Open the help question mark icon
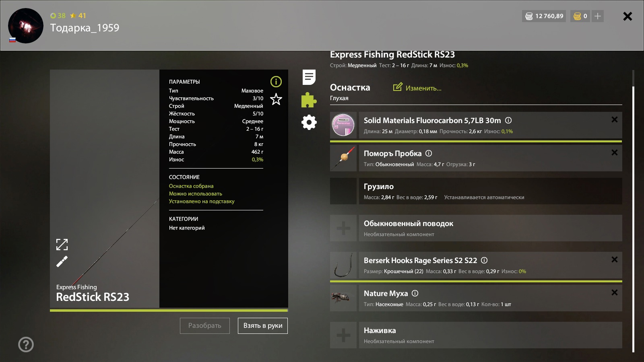Screen dimensions: 644x362 tap(26, 344)
